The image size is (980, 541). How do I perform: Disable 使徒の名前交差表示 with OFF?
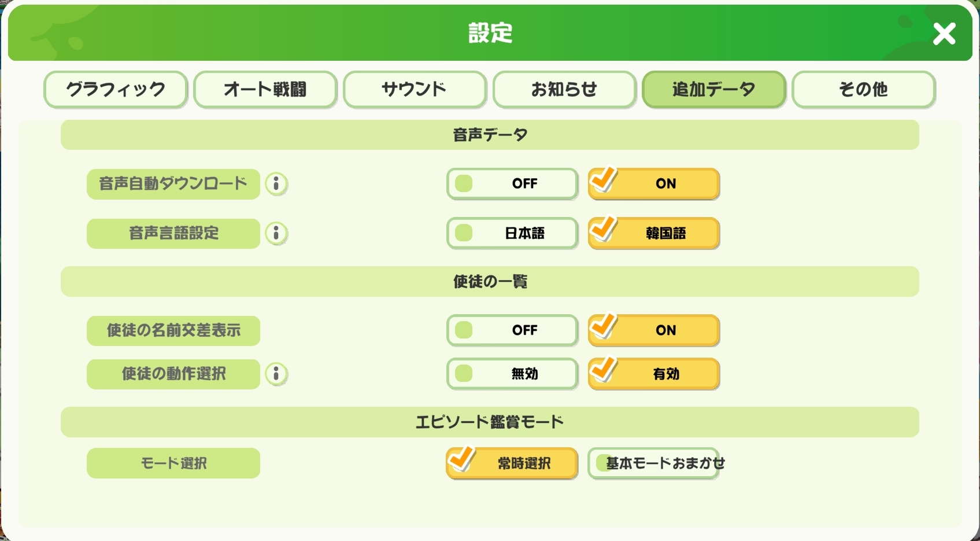[512, 330]
